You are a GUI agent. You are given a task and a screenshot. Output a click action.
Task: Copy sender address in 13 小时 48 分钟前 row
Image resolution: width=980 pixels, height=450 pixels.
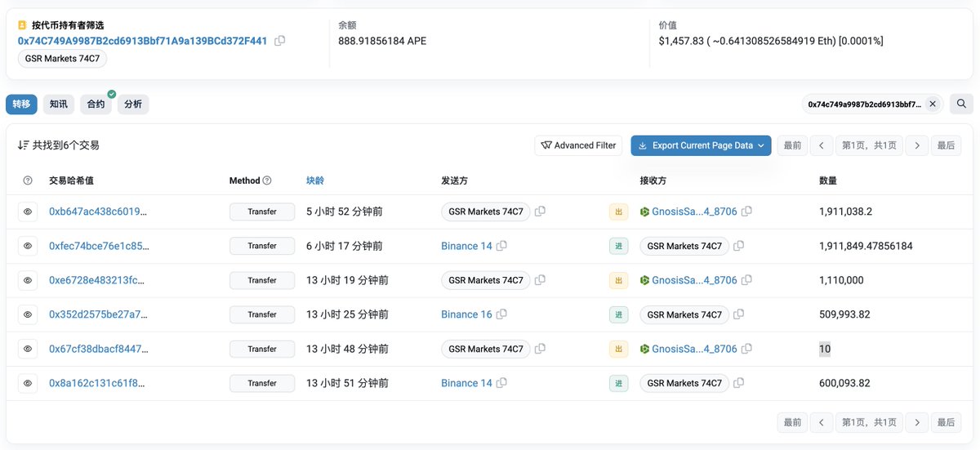pos(540,349)
